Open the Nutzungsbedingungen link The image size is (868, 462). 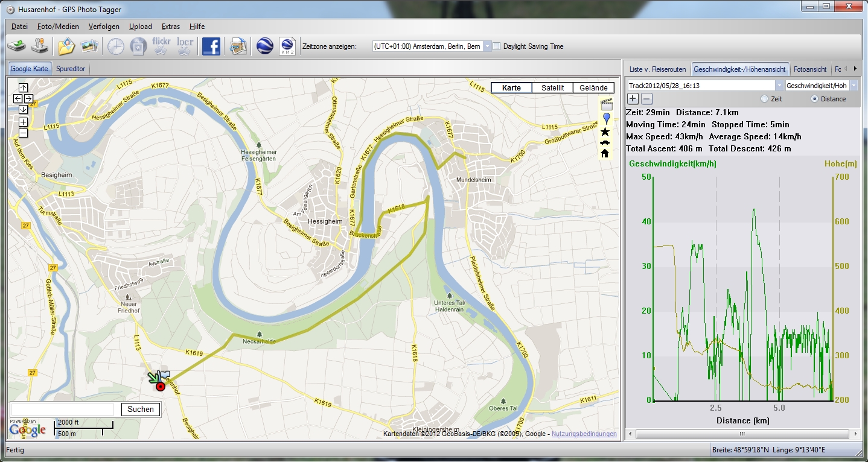584,434
